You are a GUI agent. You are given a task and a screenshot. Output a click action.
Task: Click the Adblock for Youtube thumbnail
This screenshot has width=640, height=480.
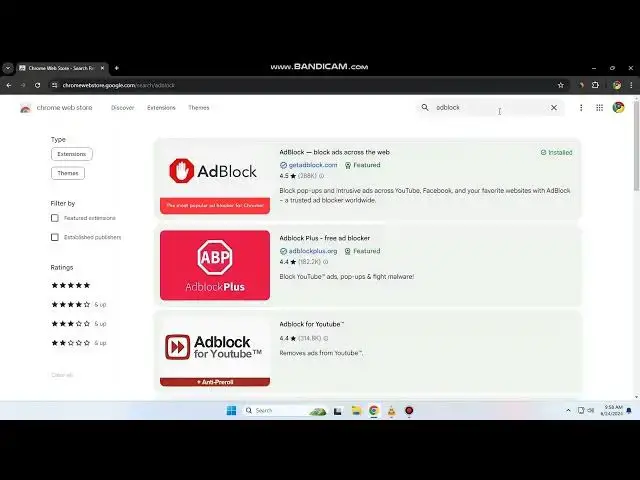(x=215, y=351)
